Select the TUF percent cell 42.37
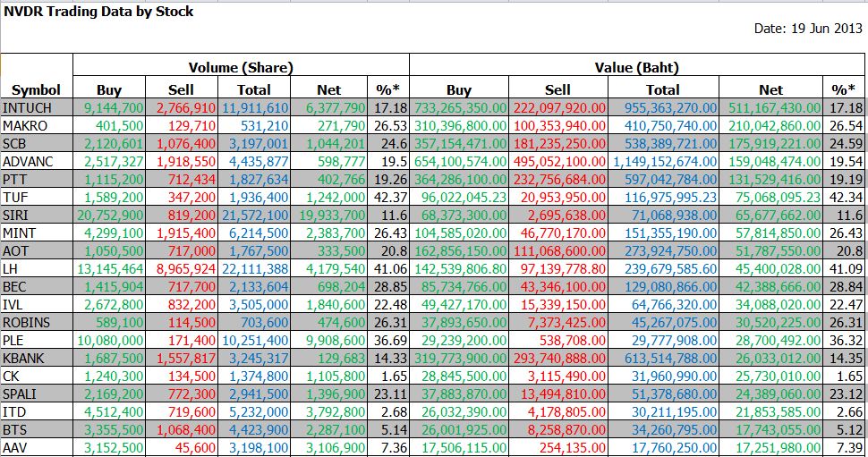 (x=388, y=198)
